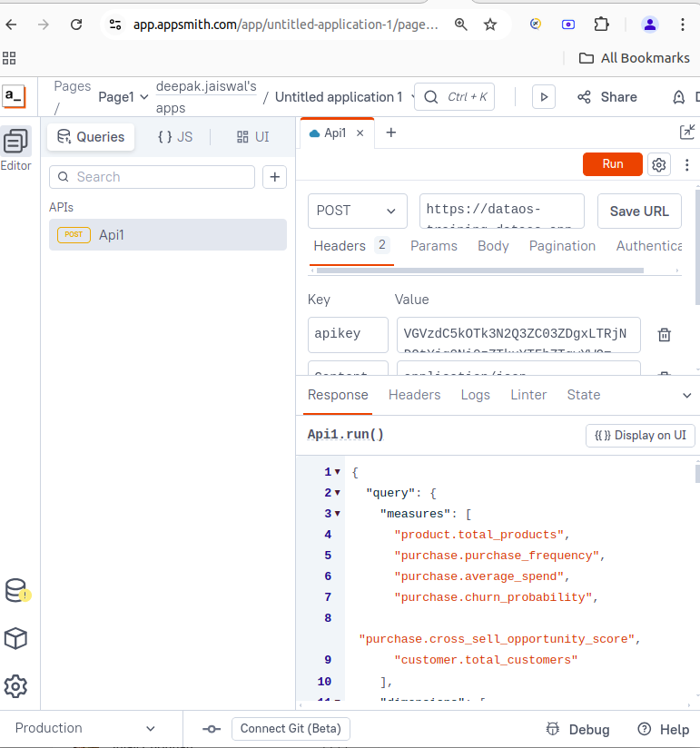This screenshot has width=700, height=748.
Task: Open the Debug panel
Action: pos(577,730)
